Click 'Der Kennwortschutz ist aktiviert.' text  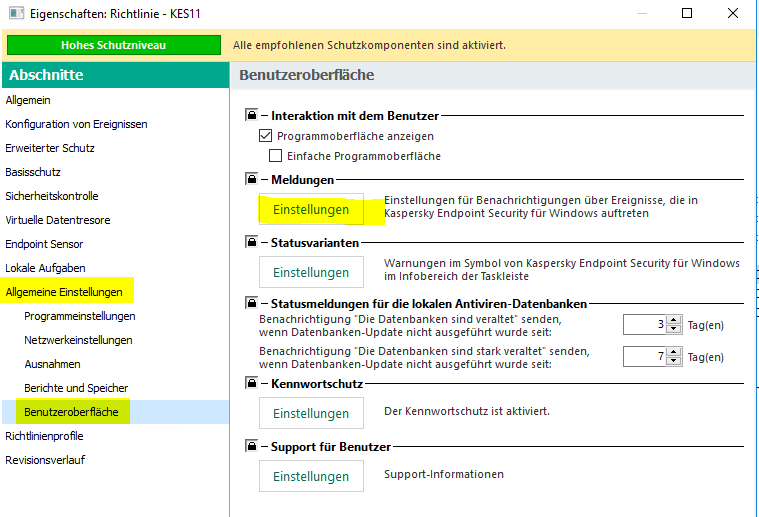[467, 411]
